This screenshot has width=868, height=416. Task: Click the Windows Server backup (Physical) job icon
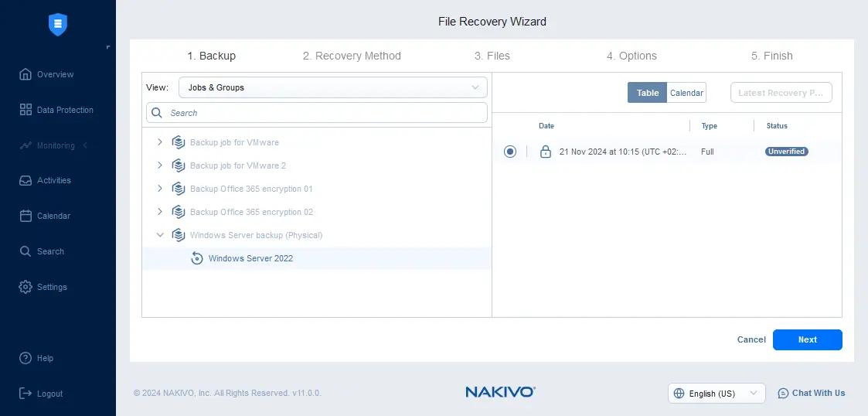pos(178,235)
